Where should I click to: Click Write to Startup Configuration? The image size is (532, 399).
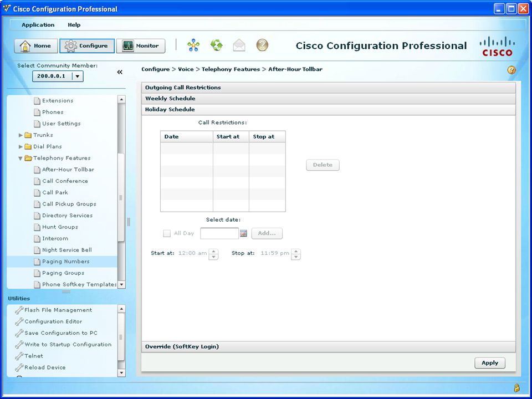point(68,345)
